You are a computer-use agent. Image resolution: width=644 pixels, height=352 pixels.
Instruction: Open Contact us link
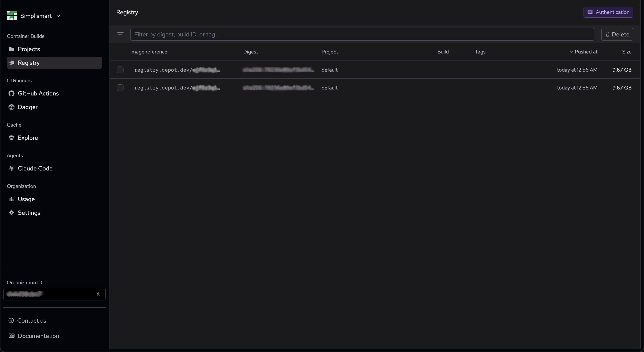point(31,320)
